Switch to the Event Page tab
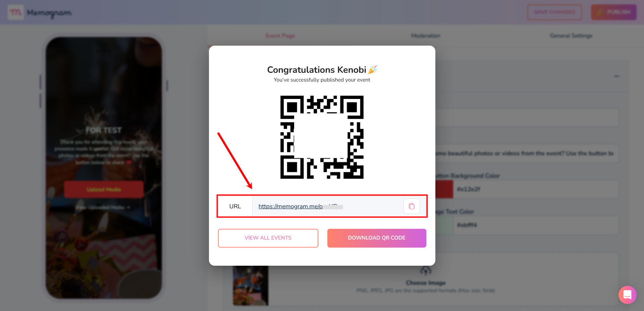The height and width of the screenshot is (311, 644). (280, 36)
